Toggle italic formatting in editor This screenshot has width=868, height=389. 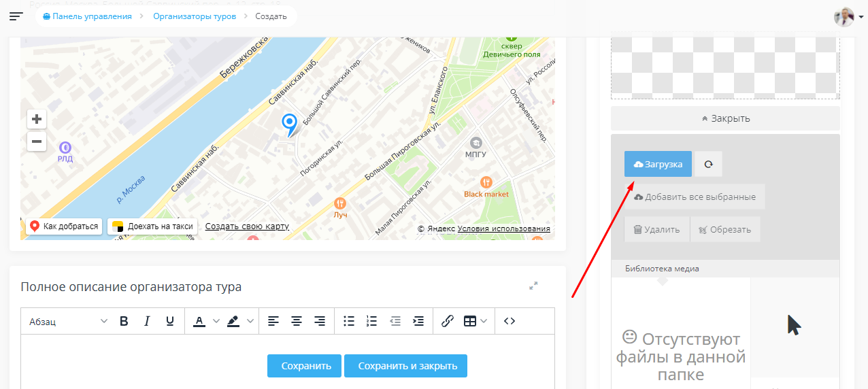(146, 322)
